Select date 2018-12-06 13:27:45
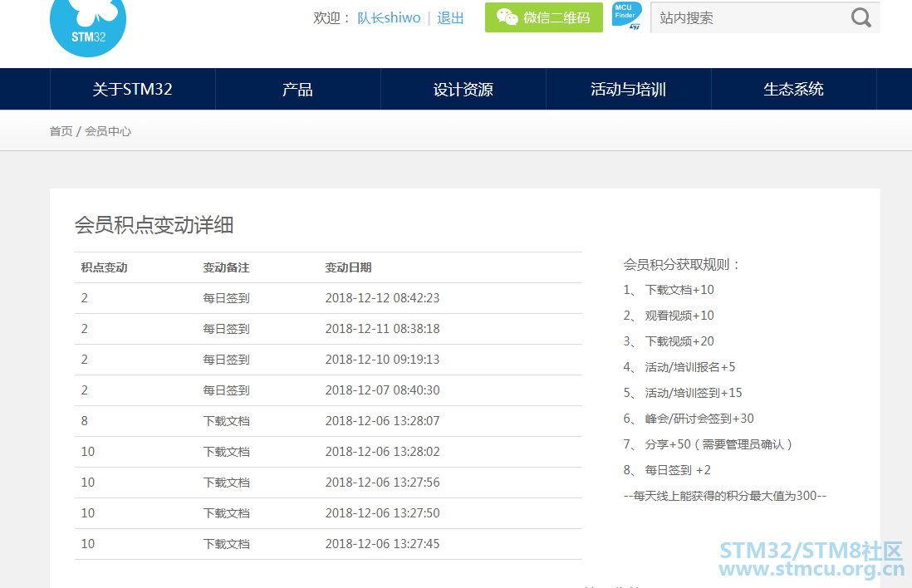The image size is (912, 588). [x=382, y=544]
